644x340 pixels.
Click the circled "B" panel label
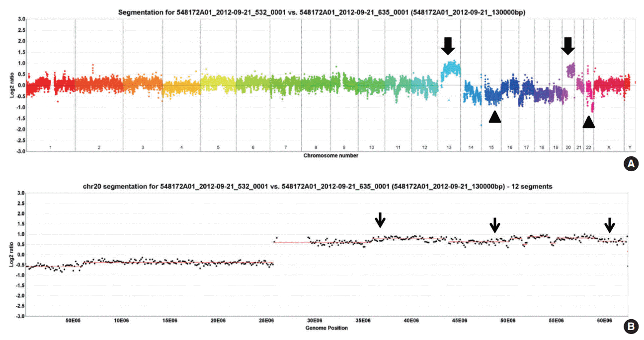pos(630,326)
